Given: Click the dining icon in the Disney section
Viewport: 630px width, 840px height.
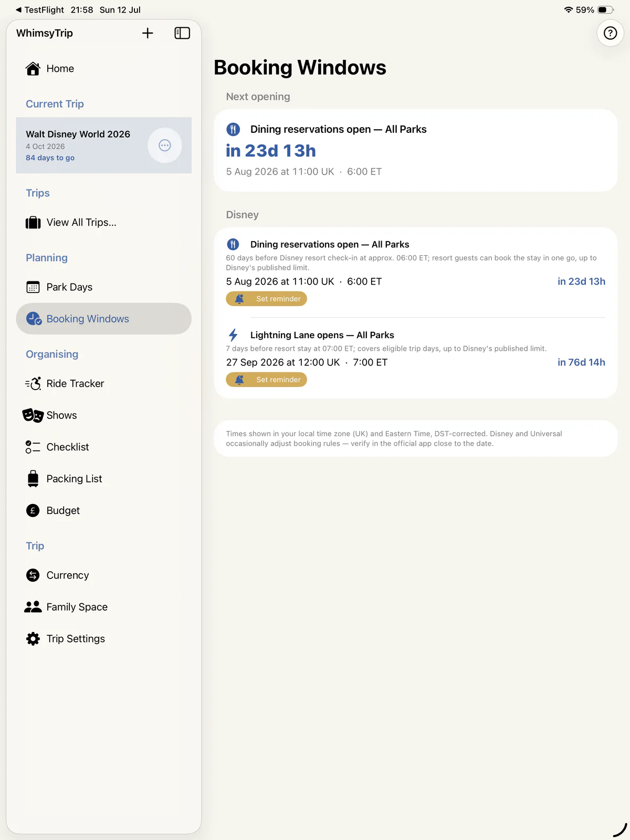Looking at the screenshot, I should (x=233, y=244).
